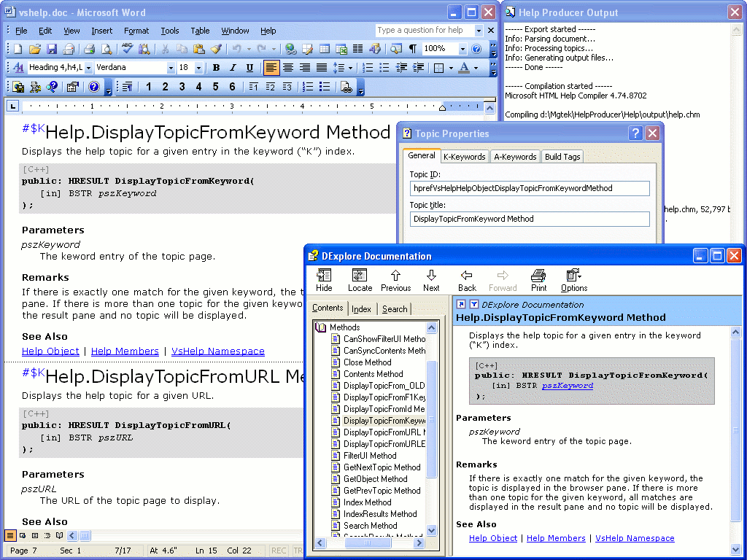The image size is (747, 560).
Task: Run Spelling and Grammar check icon
Action: click(127, 49)
